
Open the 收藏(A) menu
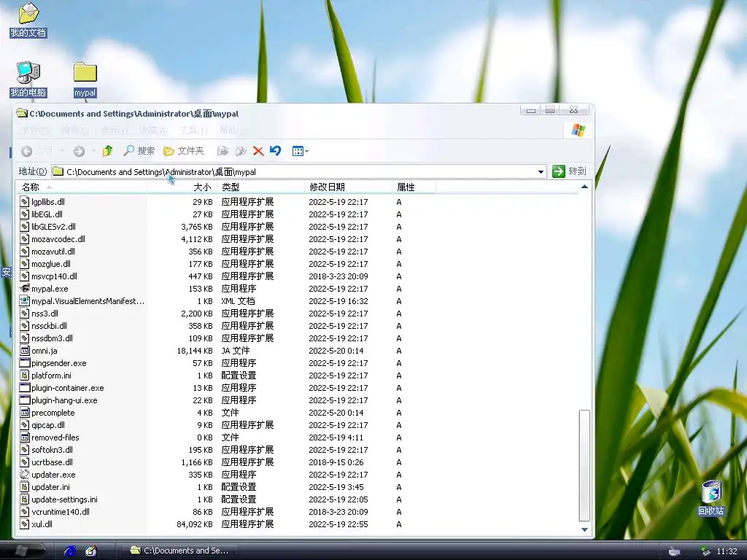153,130
